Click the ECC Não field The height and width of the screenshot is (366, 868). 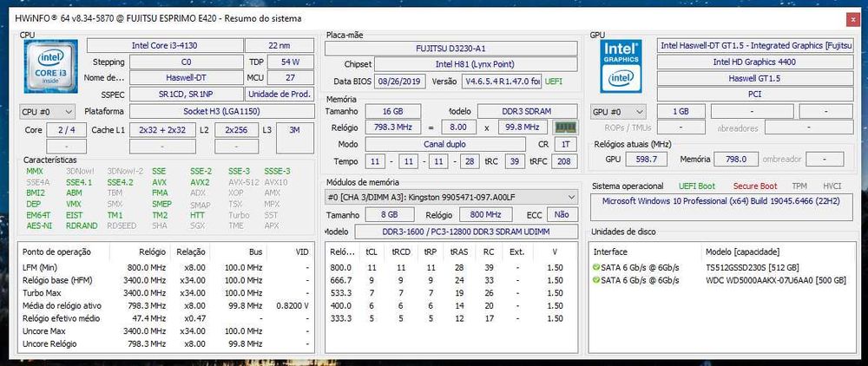pyautogui.click(x=562, y=214)
